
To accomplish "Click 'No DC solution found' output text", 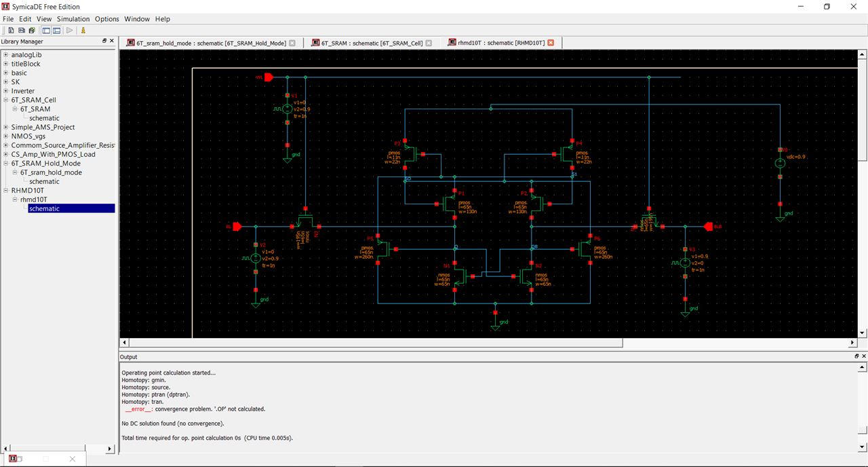I will [x=172, y=424].
